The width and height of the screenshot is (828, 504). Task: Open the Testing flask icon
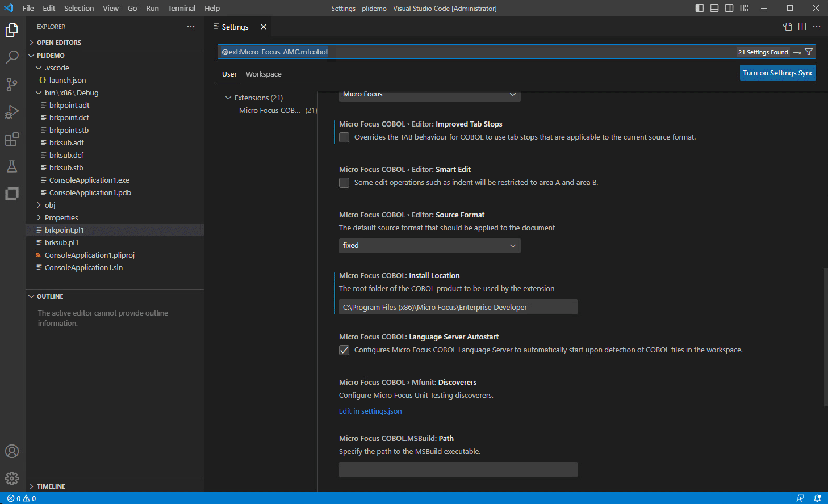point(12,166)
